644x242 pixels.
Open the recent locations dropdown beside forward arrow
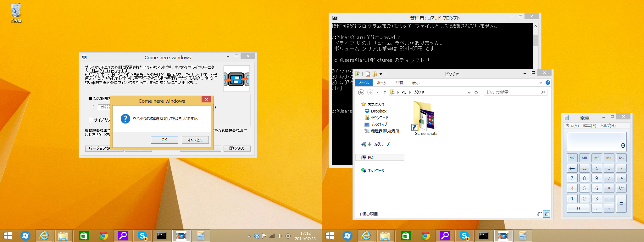pos(378,92)
